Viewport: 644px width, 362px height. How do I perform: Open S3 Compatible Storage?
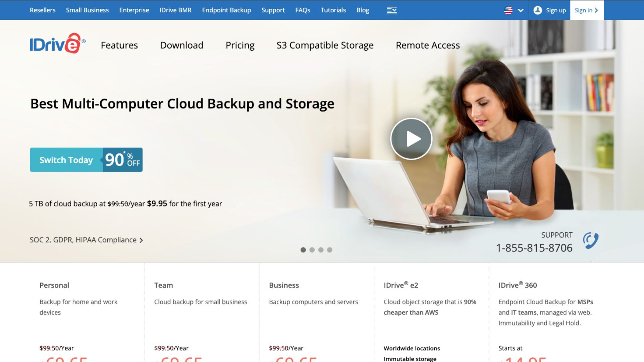pyautogui.click(x=325, y=45)
